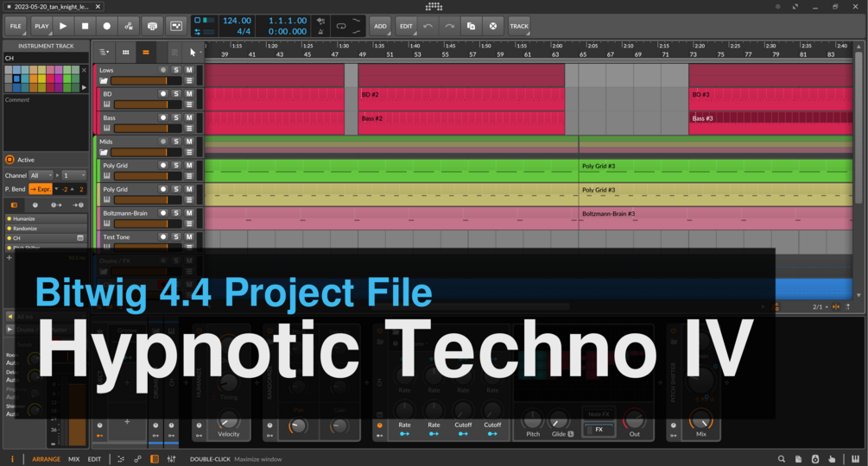
Task: Select the Poly Grid #3 green clip
Action: (x=715, y=170)
